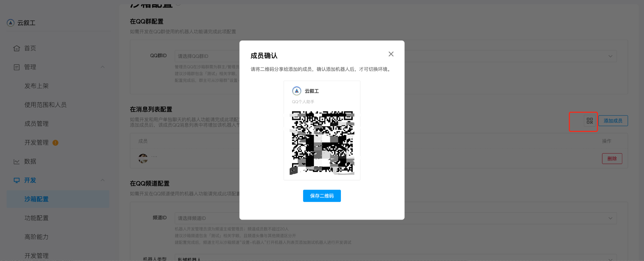Close the 成员确认 dialog
Image resolution: width=644 pixels, height=261 pixels.
pyautogui.click(x=391, y=54)
